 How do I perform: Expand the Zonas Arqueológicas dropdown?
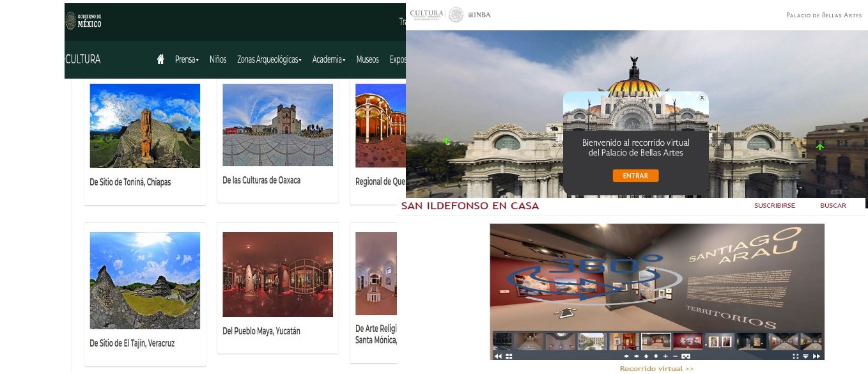click(x=269, y=59)
